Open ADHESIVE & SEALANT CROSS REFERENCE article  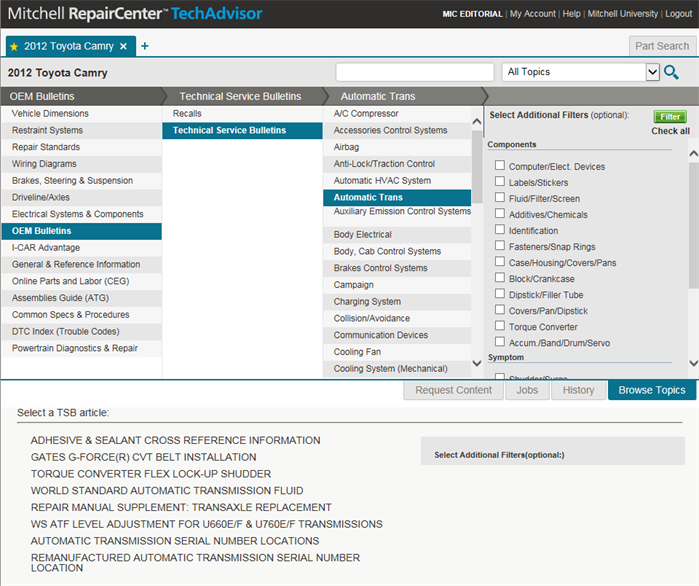(175, 440)
